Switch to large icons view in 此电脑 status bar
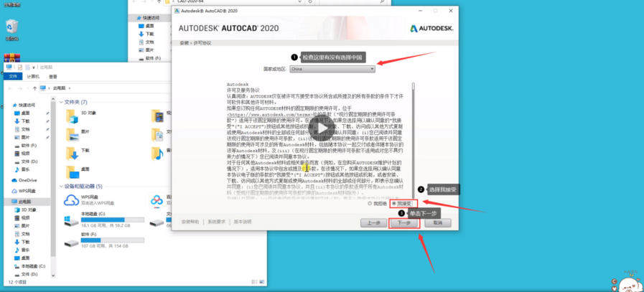This screenshot has height=292, width=644. coord(261,282)
